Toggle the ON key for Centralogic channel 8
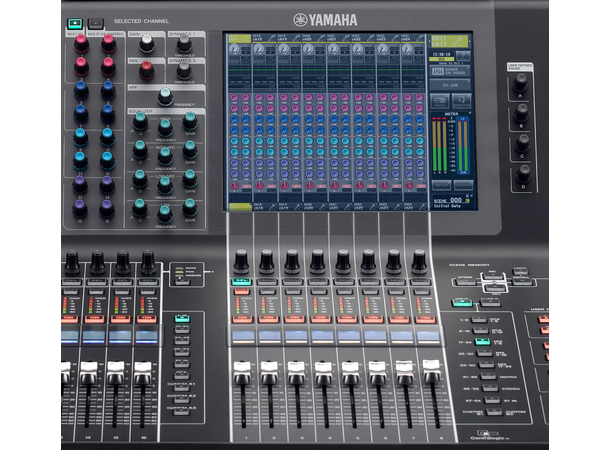610x450 pixels. point(425,319)
